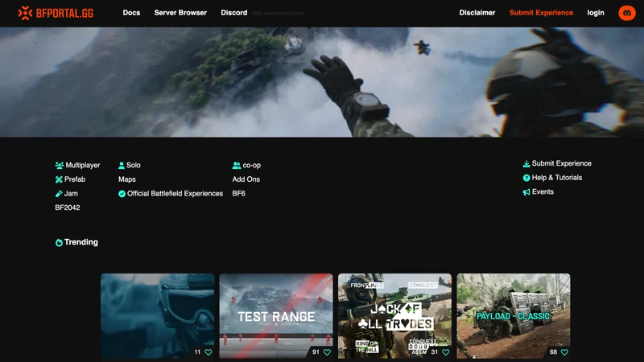Click the co-op players icon
Viewport: 644px width, 362px height.
click(237, 166)
